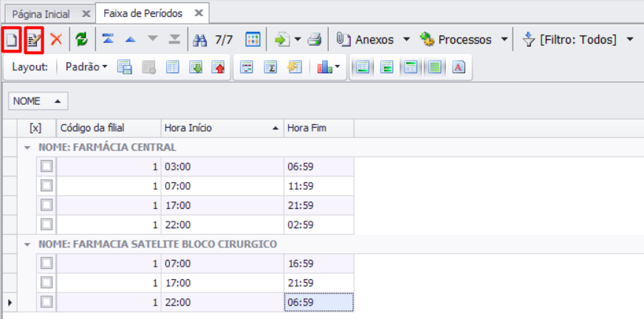Go to first record icon
The width and height of the screenshot is (644, 319).
(x=108, y=40)
